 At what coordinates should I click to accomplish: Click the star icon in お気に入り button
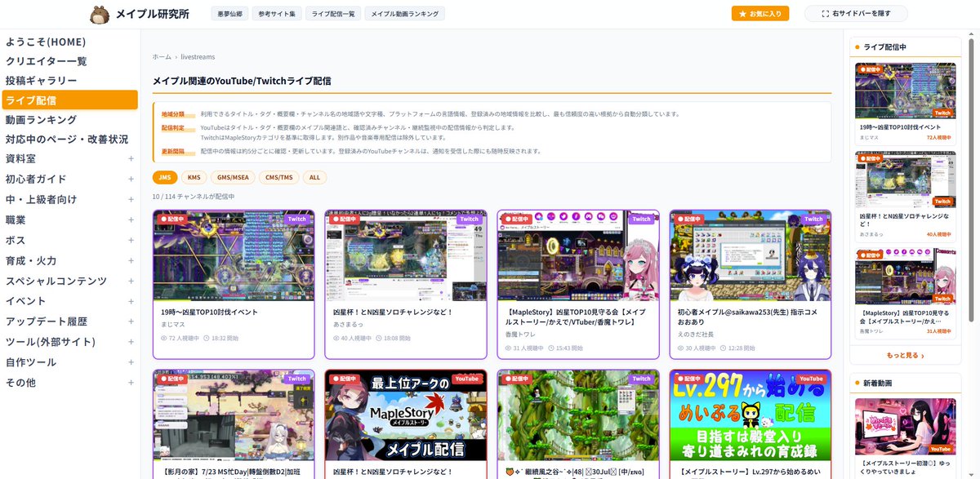[x=742, y=14]
